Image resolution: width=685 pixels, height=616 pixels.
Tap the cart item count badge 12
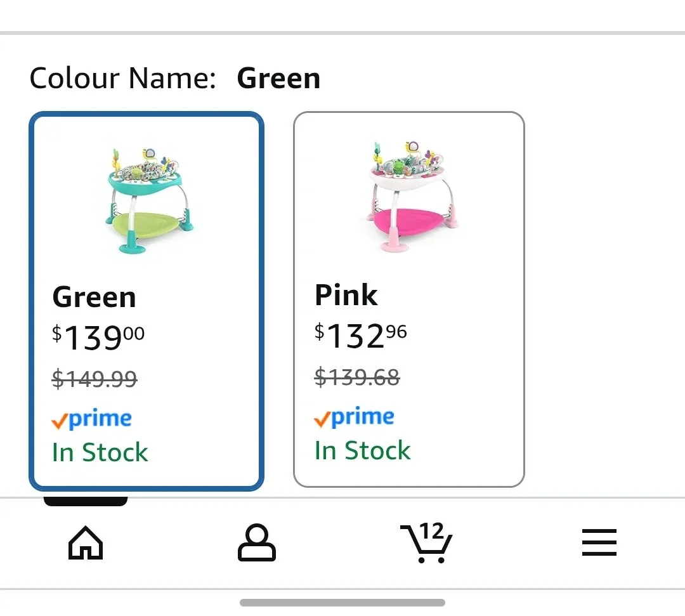pos(431,531)
